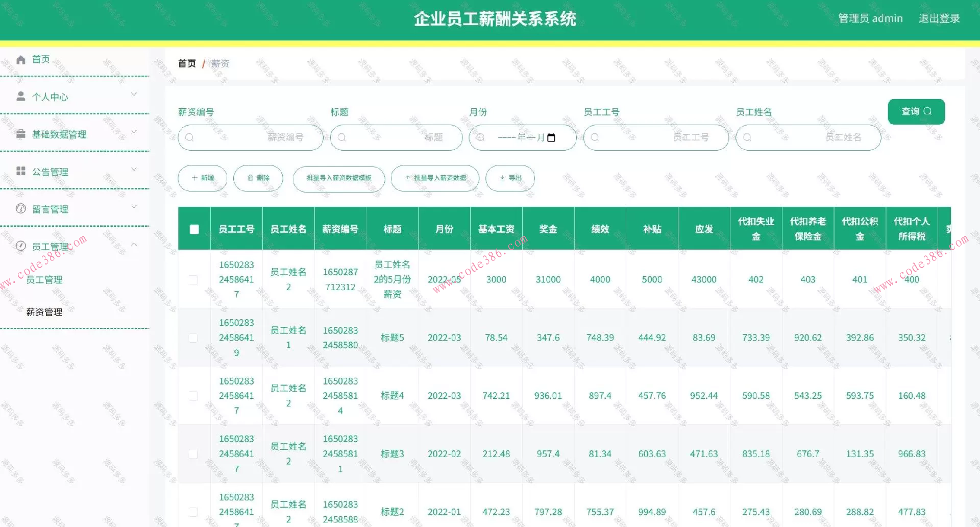Open 基础数据管理 via its sidebar icon
The height and width of the screenshot is (527, 980).
pos(20,134)
